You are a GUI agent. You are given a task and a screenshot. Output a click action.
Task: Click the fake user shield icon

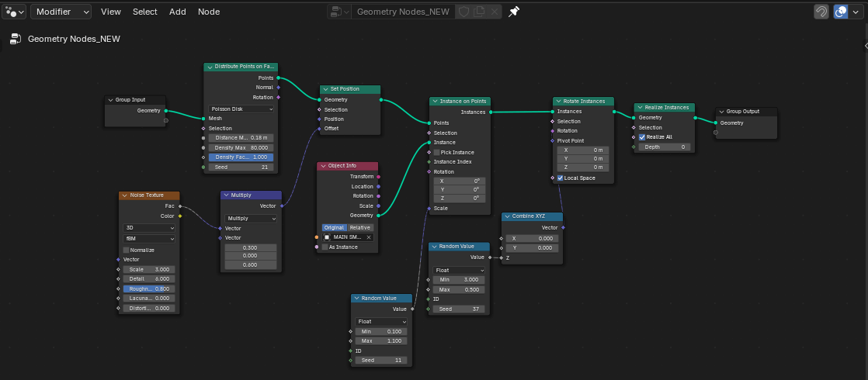464,12
